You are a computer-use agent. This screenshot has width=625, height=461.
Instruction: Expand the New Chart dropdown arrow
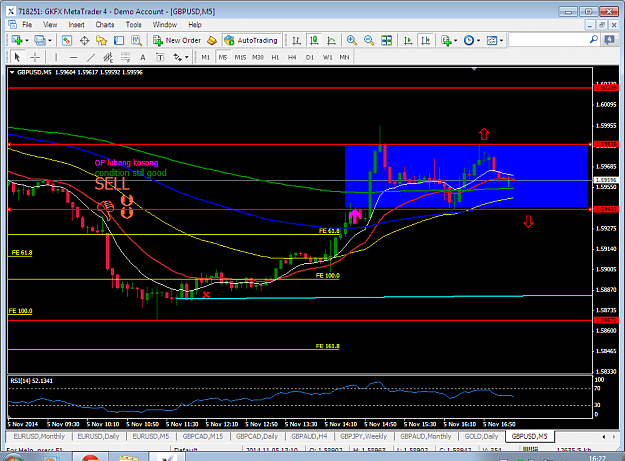27,41
